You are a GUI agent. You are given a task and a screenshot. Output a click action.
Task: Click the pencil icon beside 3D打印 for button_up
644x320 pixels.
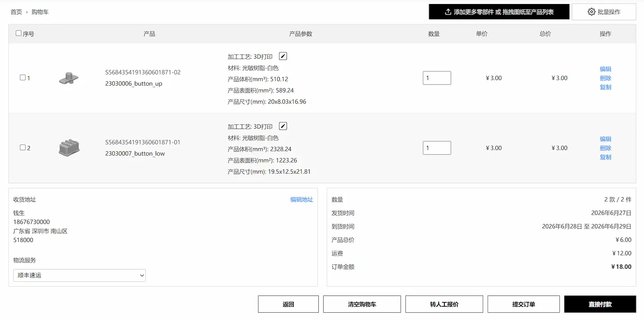pos(283,56)
